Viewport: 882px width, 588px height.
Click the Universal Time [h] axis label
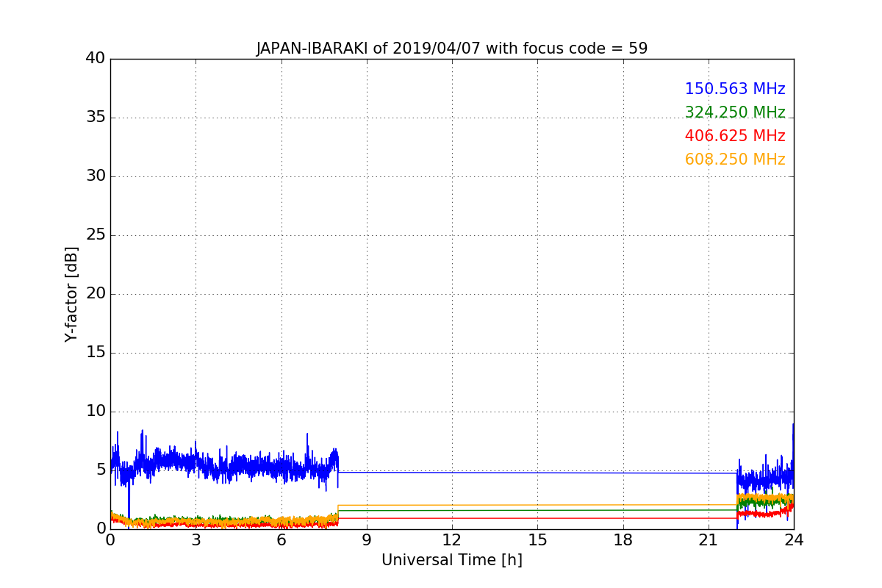click(451, 560)
